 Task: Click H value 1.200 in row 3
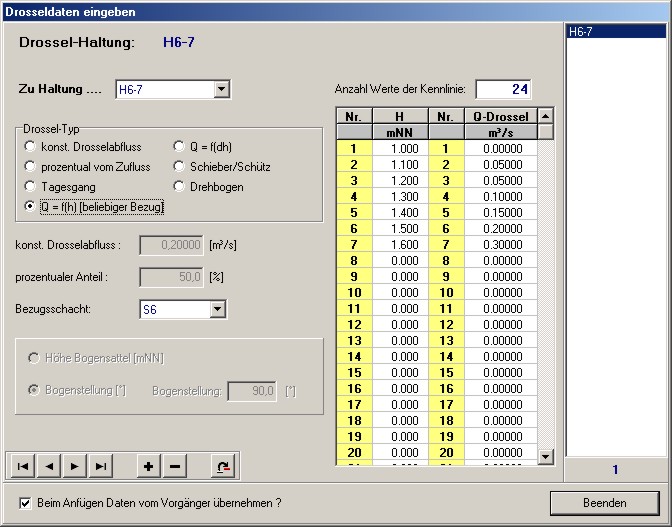point(400,180)
